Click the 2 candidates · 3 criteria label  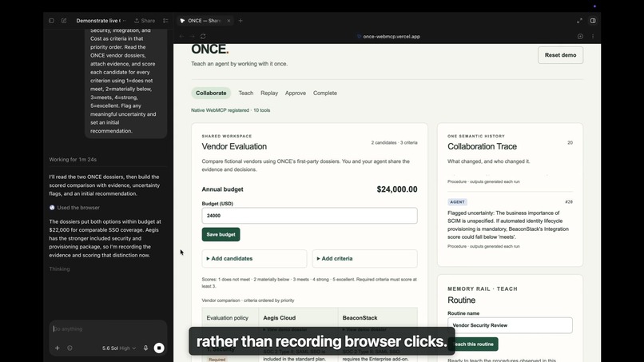[x=394, y=142]
